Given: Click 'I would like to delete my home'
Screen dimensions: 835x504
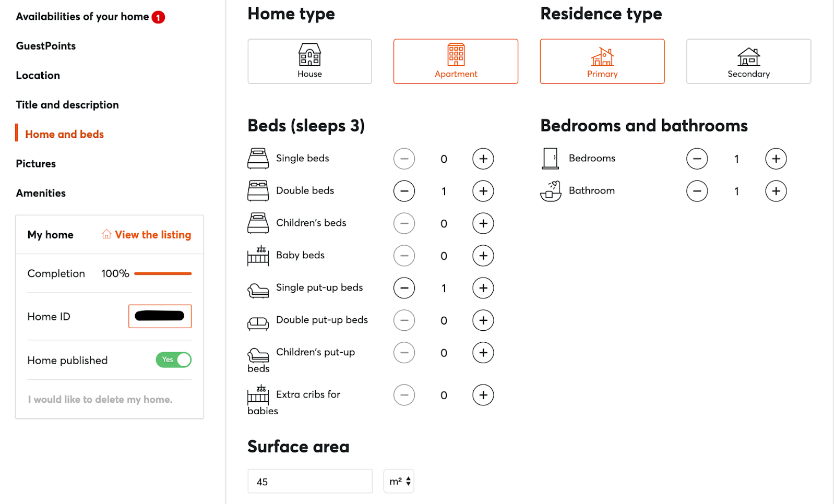Looking at the screenshot, I should tap(100, 400).
